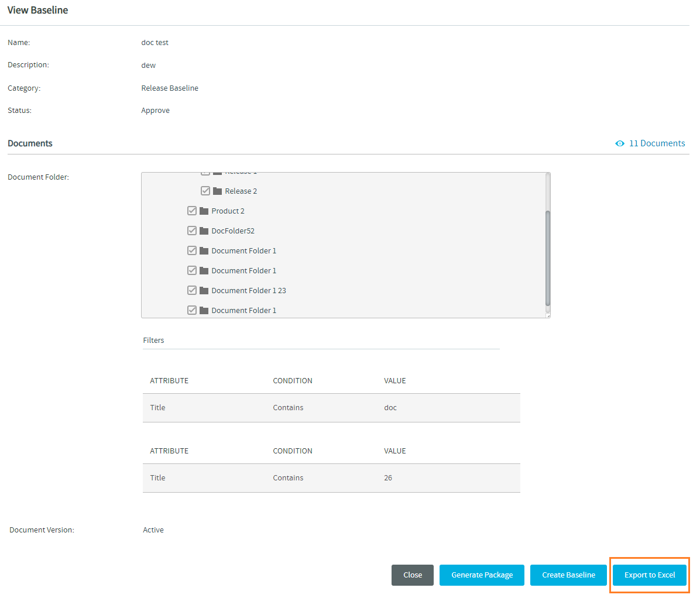Click the eye icon beside 11 Documents

click(620, 143)
